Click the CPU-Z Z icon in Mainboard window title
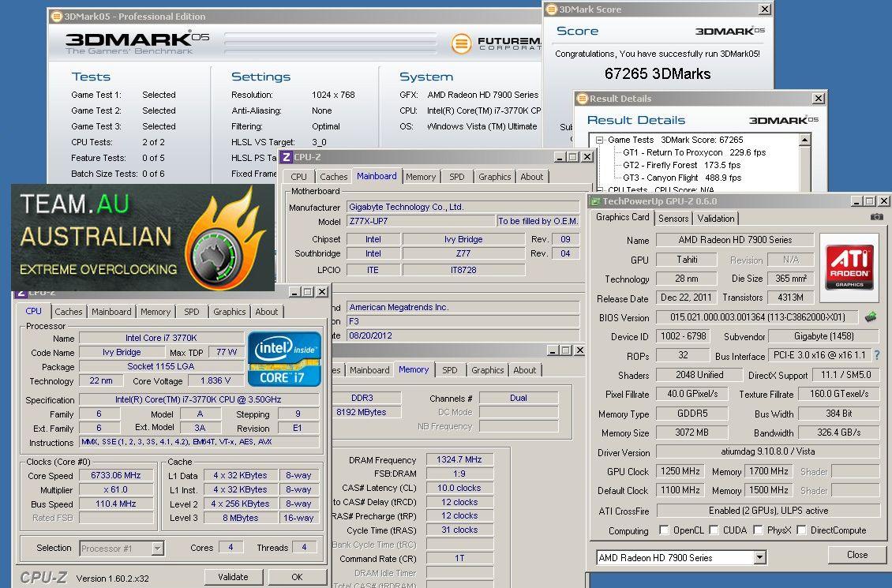The width and height of the screenshot is (892, 588). [x=287, y=157]
